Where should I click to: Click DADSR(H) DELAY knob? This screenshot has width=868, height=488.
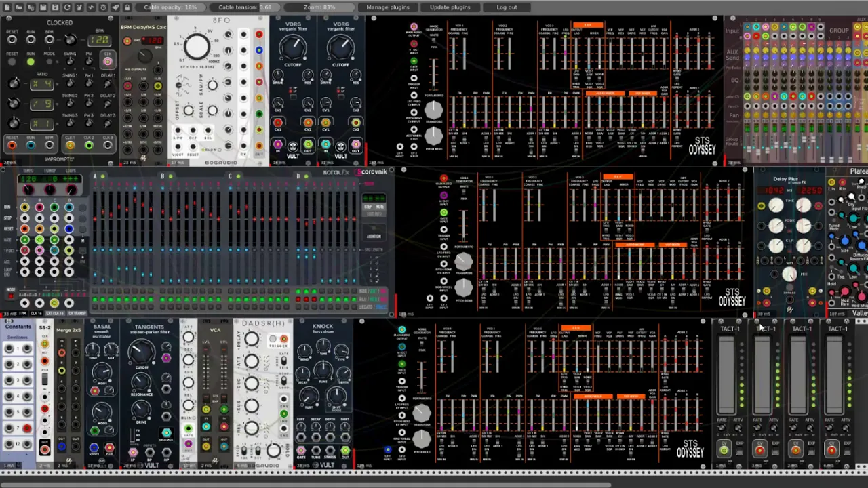[x=252, y=339]
